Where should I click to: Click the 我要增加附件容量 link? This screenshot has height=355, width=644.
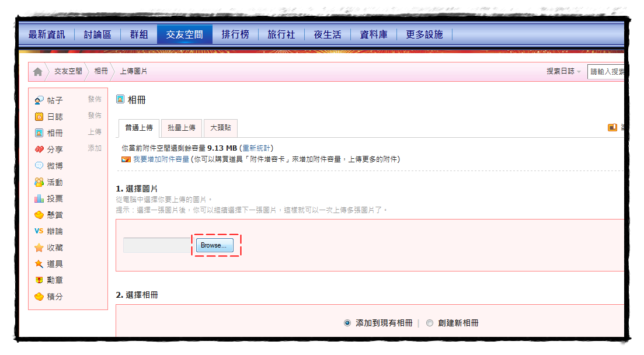click(x=162, y=159)
